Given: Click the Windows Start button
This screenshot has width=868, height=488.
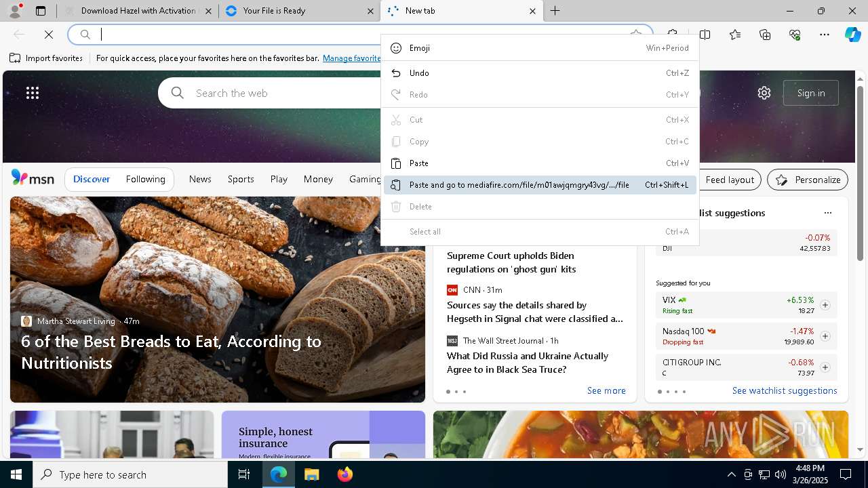Looking at the screenshot, I should [x=16, y=474].
